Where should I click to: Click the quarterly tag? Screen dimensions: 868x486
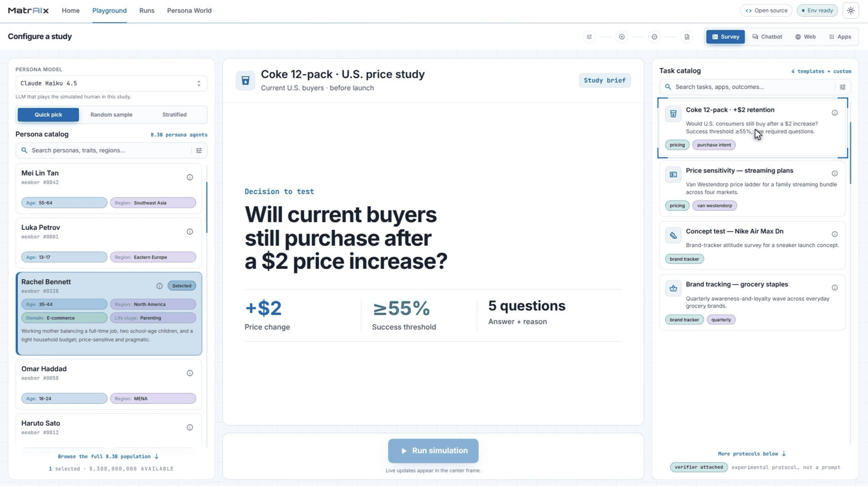(x=721, y=319)
